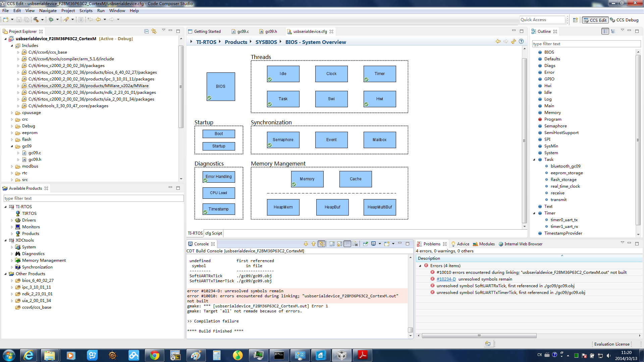644x362 pixels.
Task: Click the HeapMem module block
Action: click(283, 207)
